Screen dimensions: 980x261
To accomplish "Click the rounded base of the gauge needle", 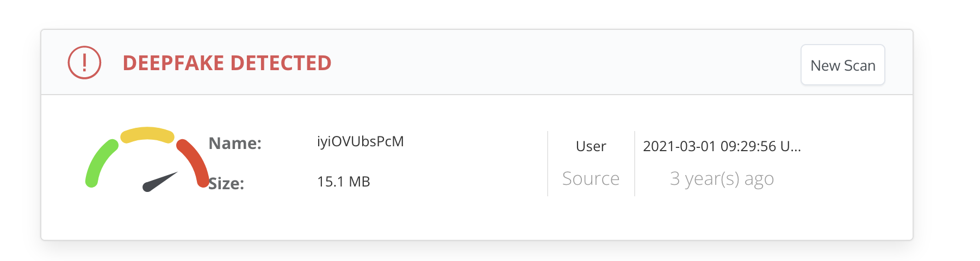I will (x=148, y=187).
